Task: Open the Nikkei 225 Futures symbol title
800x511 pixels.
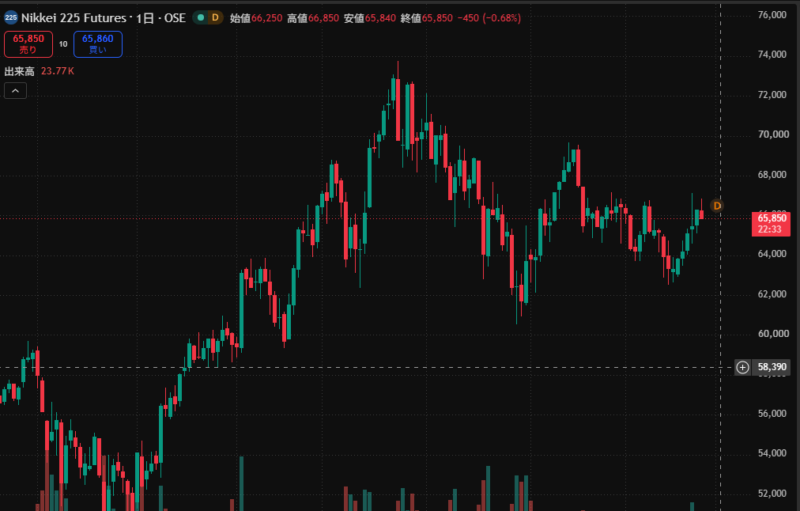Action: (x=103, y=18)
